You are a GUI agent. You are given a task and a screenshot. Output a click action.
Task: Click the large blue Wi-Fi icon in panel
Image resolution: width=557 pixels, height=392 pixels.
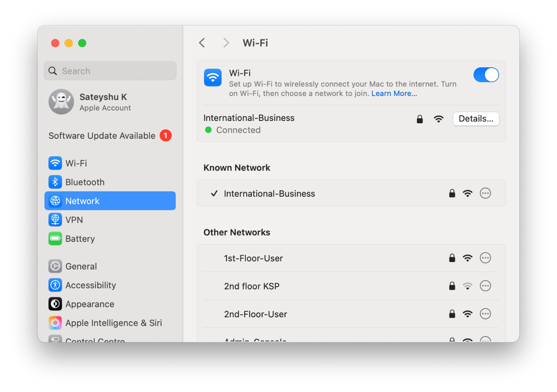213,78
